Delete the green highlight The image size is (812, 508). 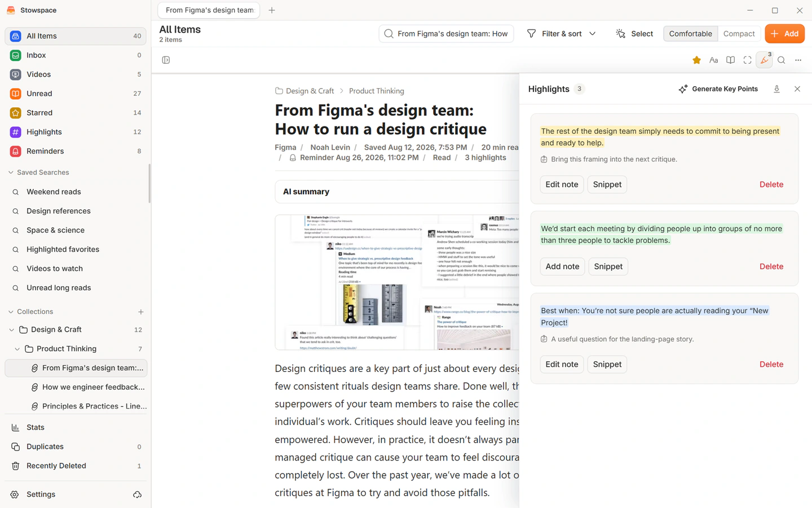point(771,266)
